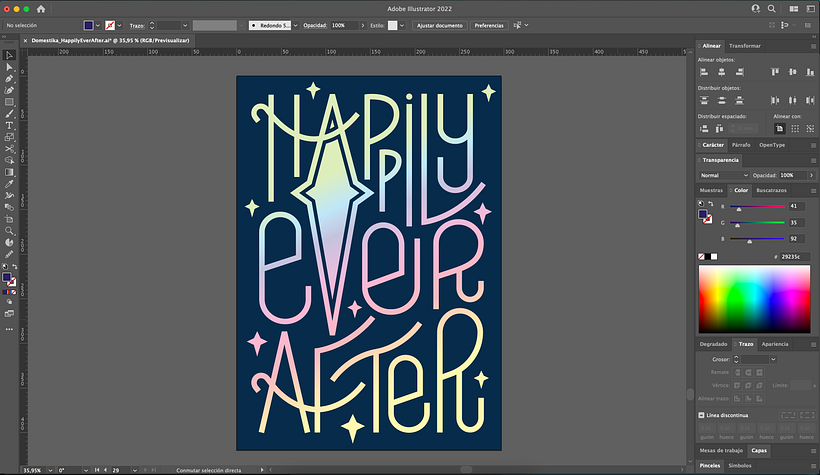Open blending mode Normal dropdown
820x475 pixels.
pos(724,175)
